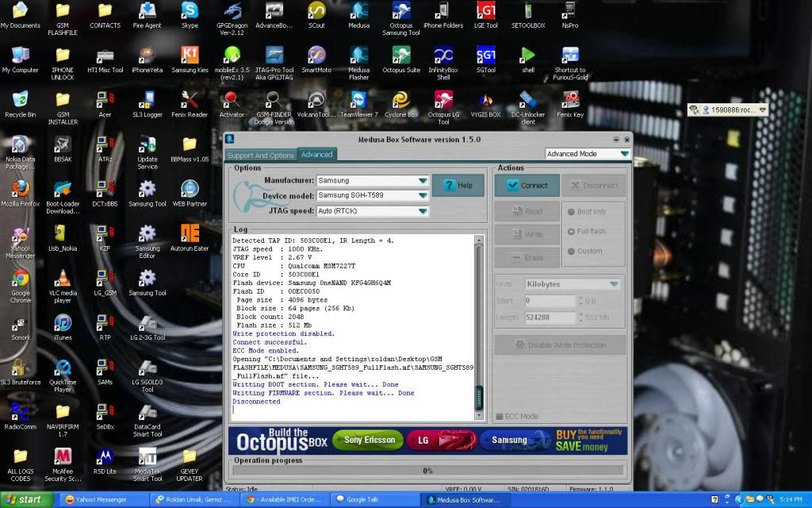Choose the Custom radio option
The width and height of the screenshot is (812, 508).
[584, 251]
